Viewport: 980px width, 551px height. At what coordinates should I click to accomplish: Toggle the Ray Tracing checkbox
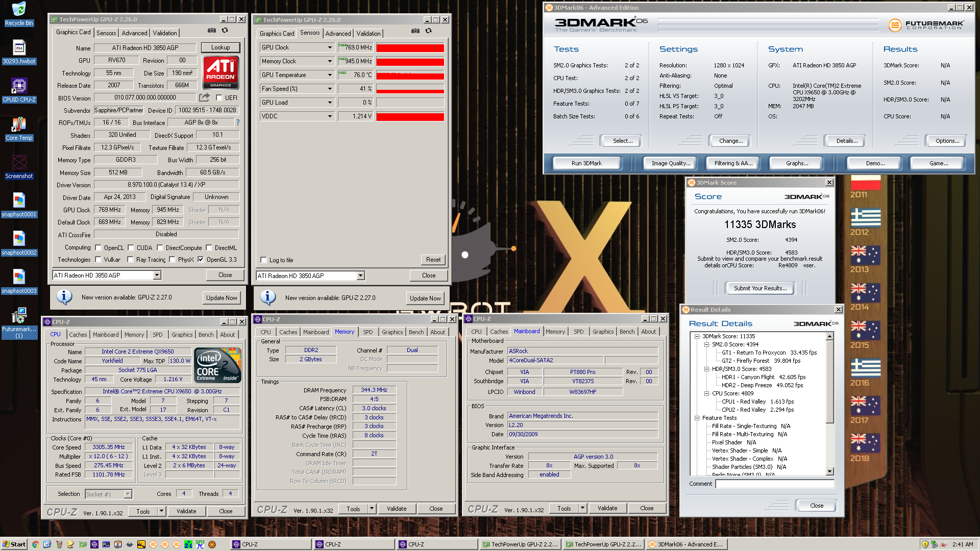(x=130, y=260)
